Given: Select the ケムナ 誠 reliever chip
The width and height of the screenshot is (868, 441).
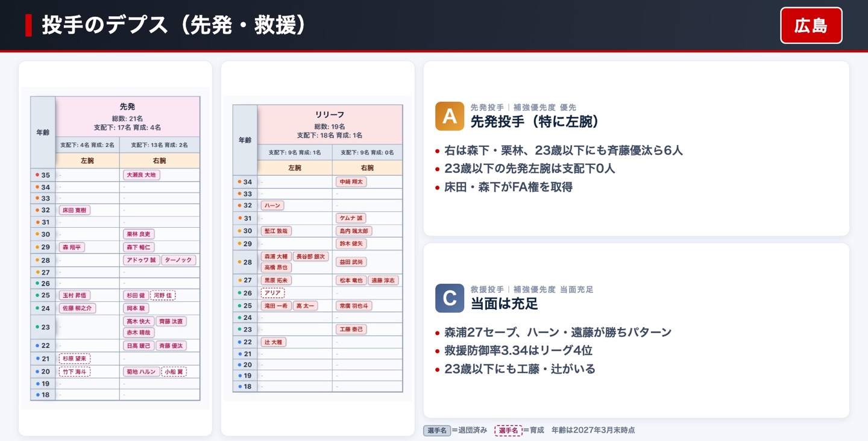Looking at the screenshot, I should (x=351, y=218).
